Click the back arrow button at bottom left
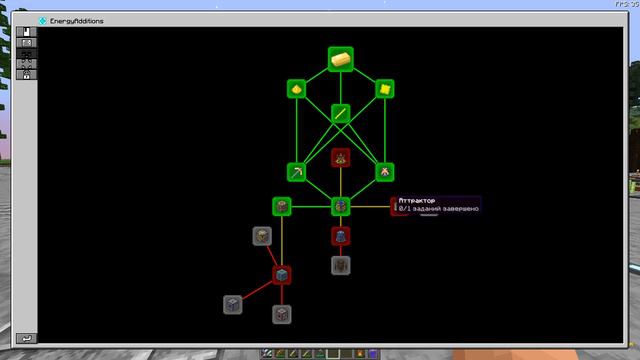This screenshot has height=360, width=640. pyautogui.click(x=27, y=338)
